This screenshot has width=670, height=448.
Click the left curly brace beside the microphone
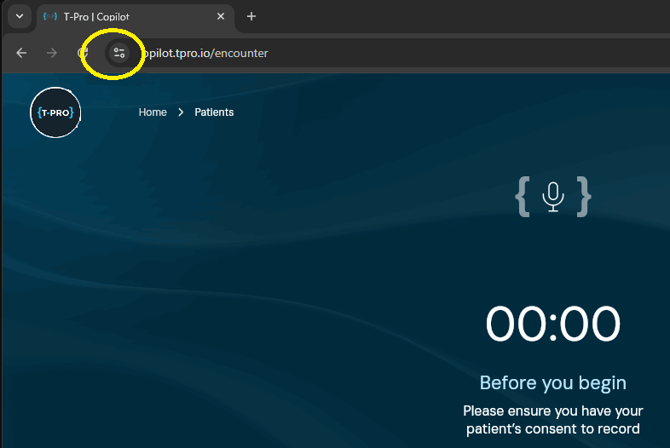[522, 197]
